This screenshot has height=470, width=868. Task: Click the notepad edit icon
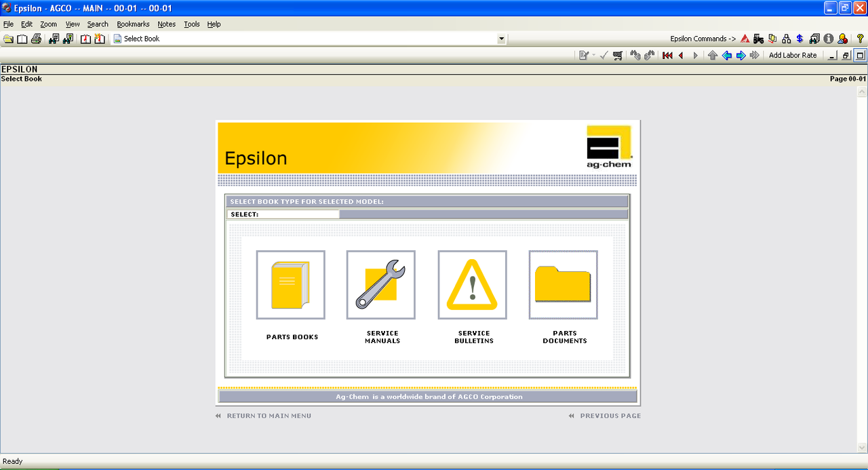tap(583, 56)
